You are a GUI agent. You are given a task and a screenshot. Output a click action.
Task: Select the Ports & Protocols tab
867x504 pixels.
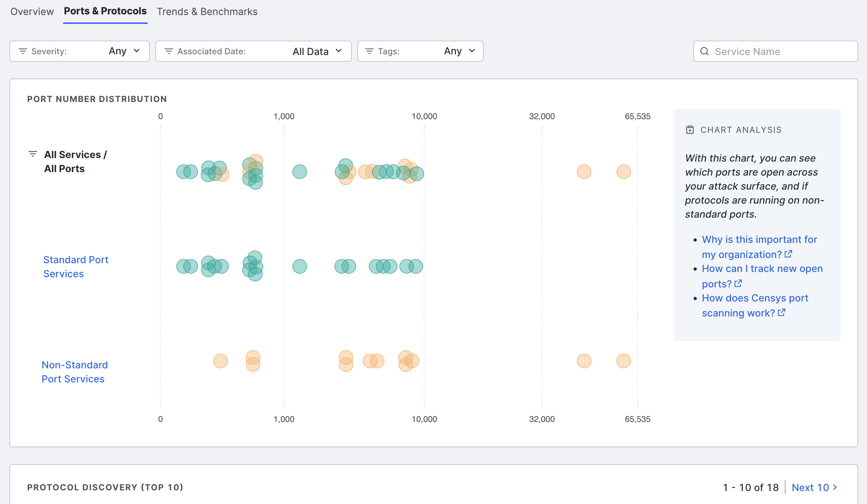tap(105, 11)
